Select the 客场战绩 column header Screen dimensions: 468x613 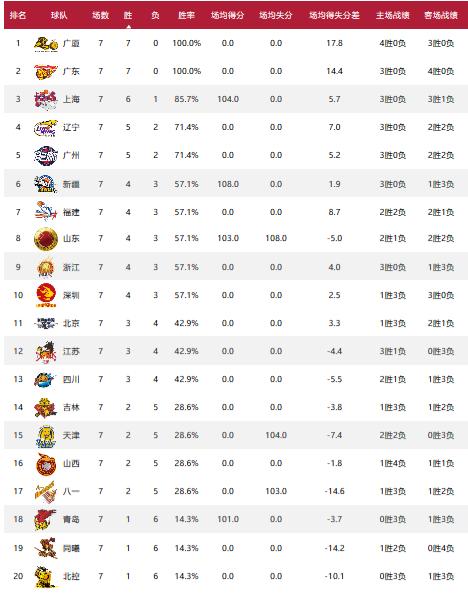pyautogui.click(x=441, y=15)
